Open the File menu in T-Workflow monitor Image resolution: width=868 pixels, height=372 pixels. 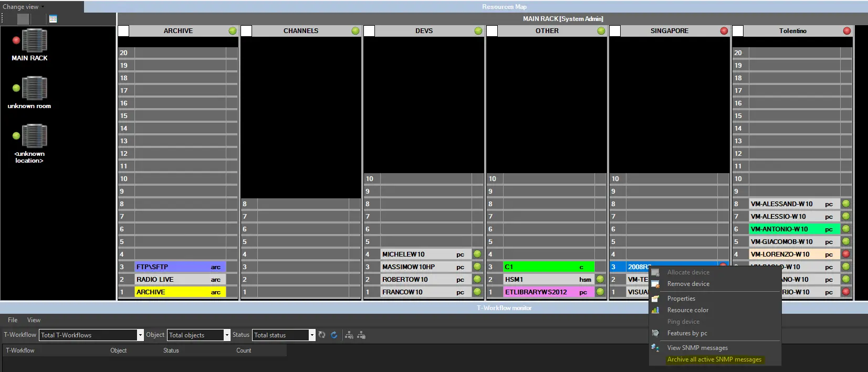pos(13,320)
